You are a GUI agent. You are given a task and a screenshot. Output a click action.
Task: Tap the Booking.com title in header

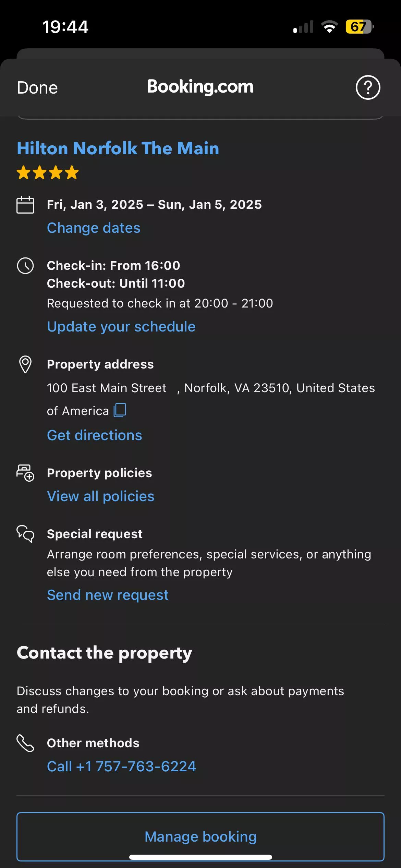click(200, 87)
